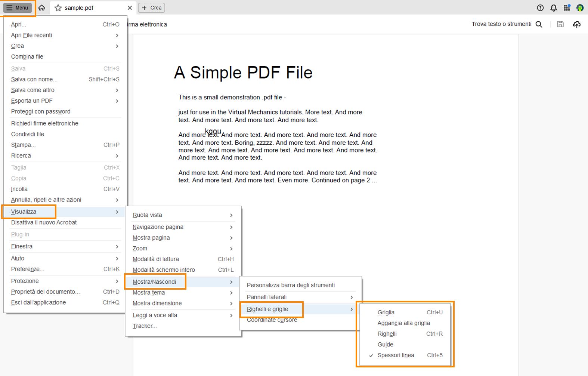Choose Combina file

(x=65, y=57)
